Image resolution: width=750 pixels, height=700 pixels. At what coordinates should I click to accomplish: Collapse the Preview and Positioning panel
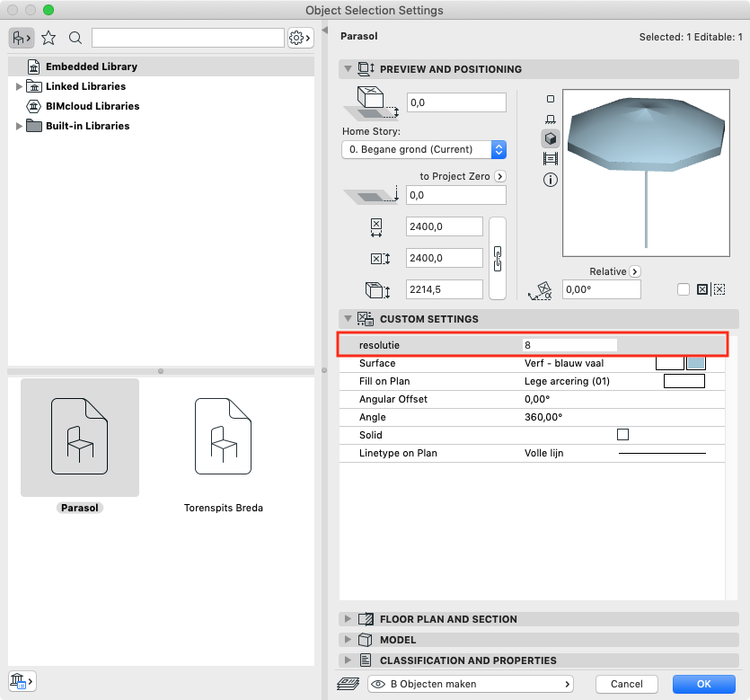click(348, 69)
